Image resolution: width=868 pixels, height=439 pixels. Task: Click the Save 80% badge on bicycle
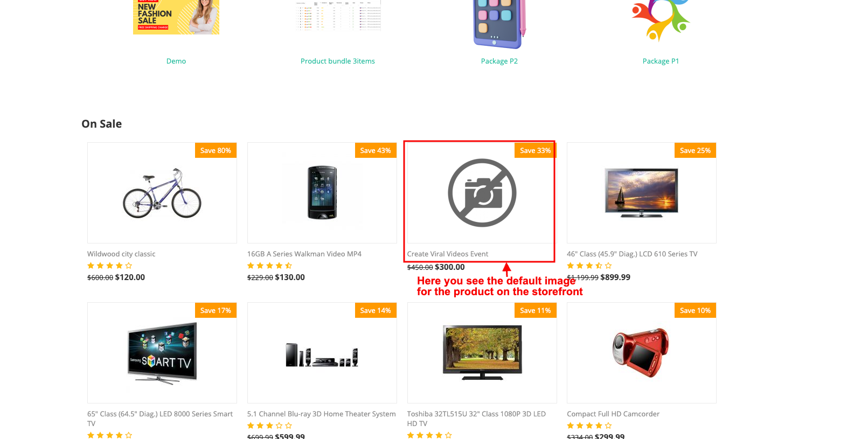click(x=216, y=150)
